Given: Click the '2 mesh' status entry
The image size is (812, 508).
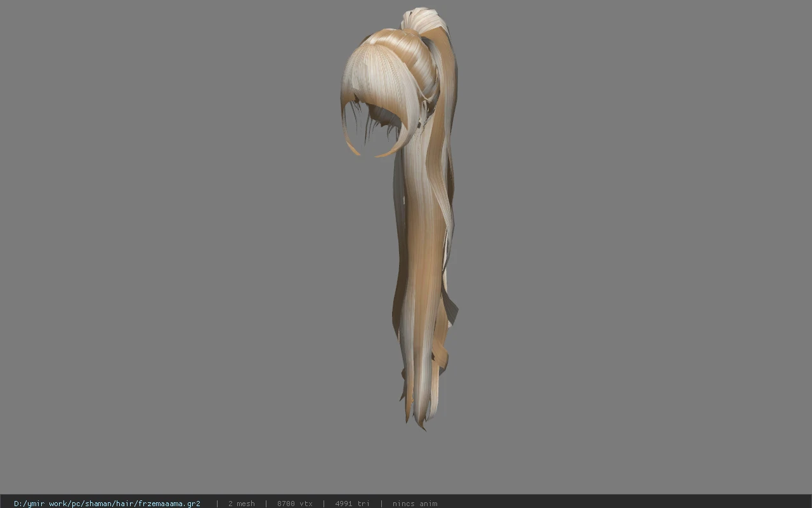Looking at the screenshot, I should tap(241, 504).
